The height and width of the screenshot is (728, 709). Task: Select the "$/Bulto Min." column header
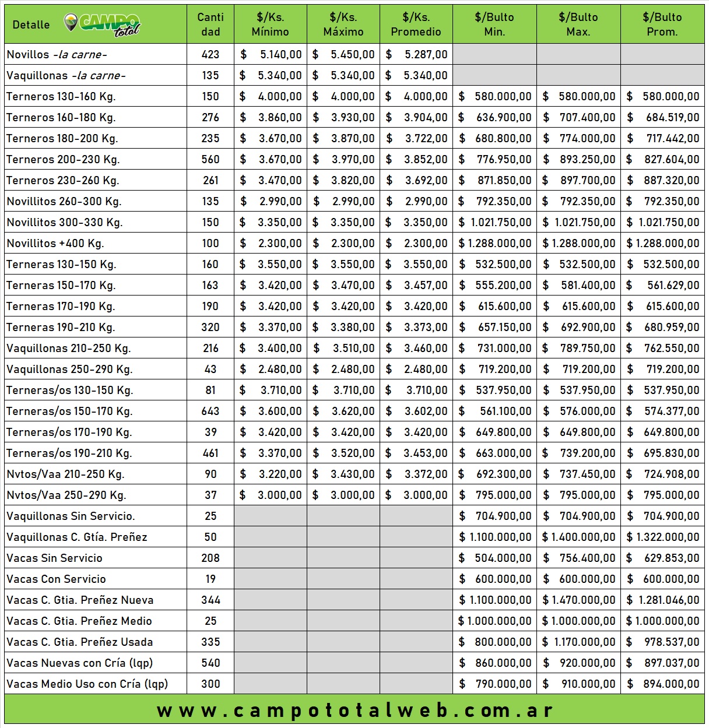click(494, 24)
